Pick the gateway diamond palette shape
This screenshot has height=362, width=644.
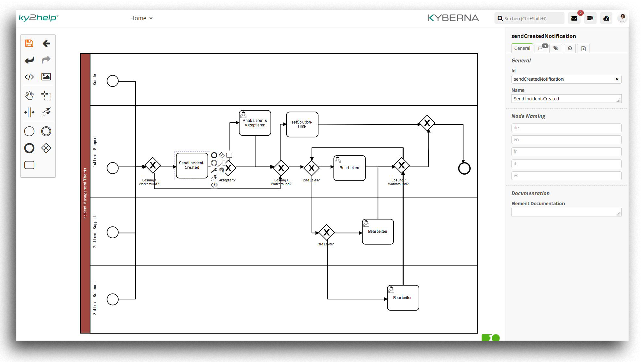46,148
